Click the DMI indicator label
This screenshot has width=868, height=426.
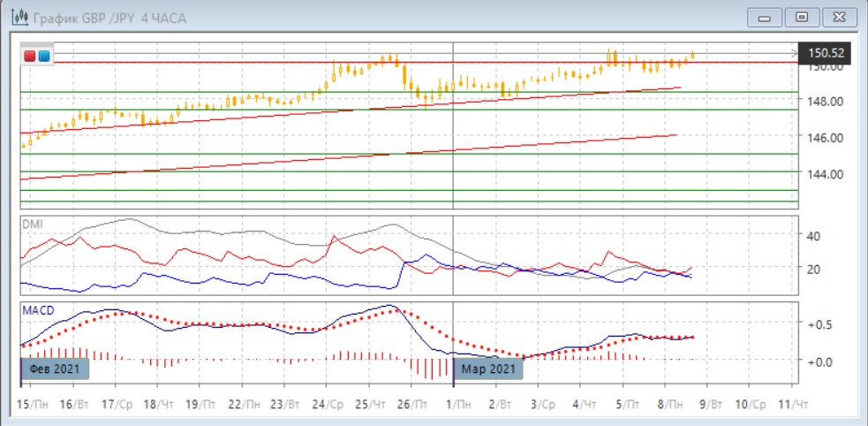click(x=32, y=224)
